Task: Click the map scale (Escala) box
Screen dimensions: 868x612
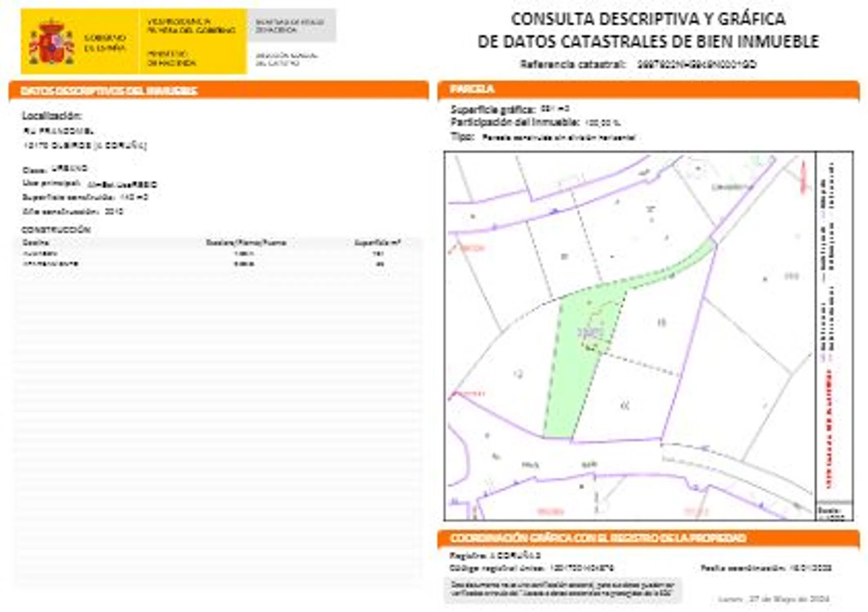Action: 833,512
